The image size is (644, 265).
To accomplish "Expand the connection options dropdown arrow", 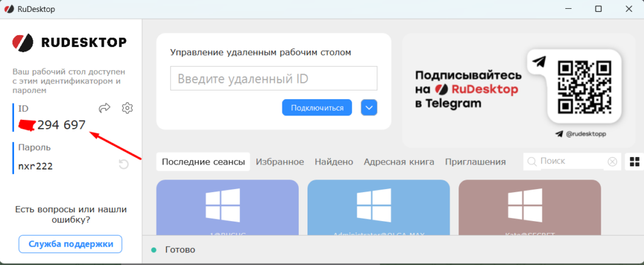I will (369, 108).
